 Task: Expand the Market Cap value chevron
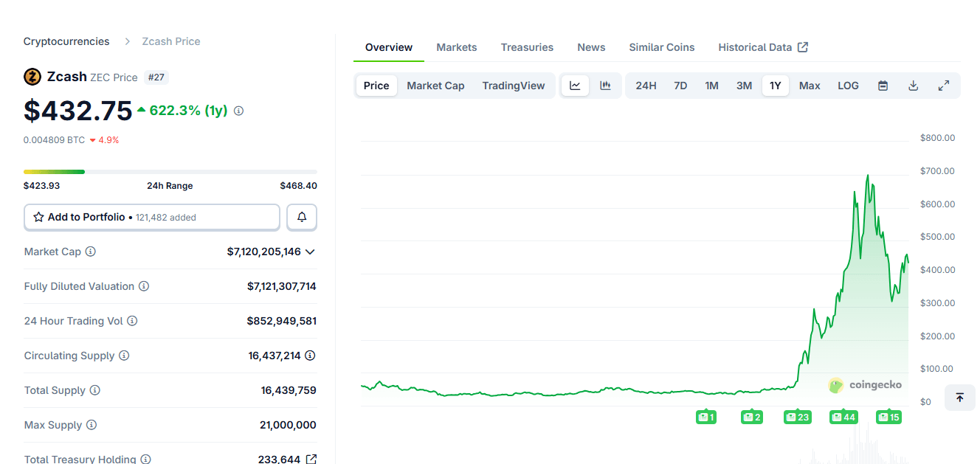310,252
